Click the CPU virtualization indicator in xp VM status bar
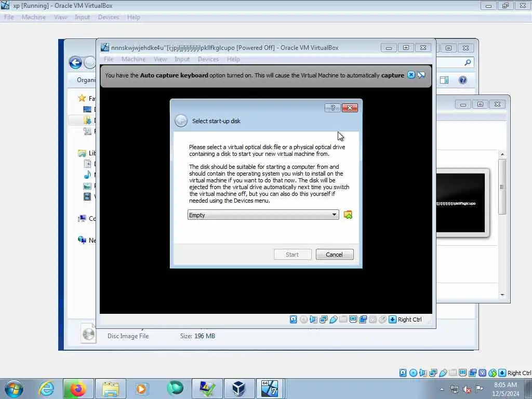532x399 pixels. [x=483, y=373]
